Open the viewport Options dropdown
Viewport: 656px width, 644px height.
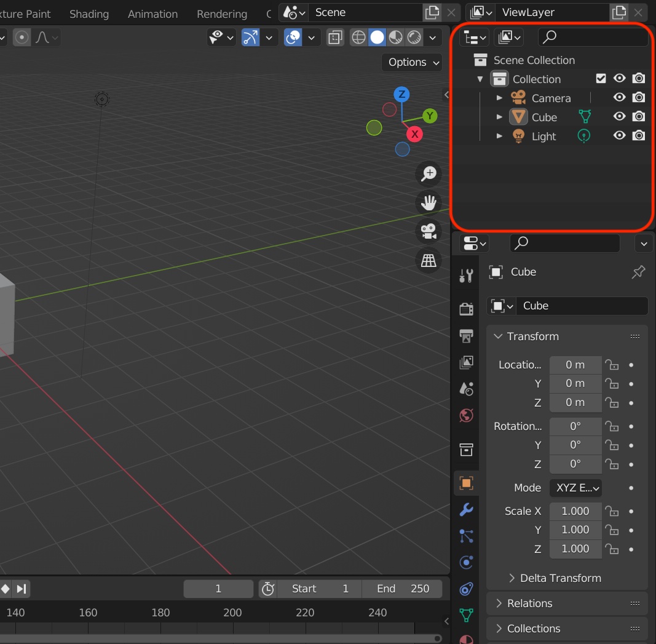413,62
